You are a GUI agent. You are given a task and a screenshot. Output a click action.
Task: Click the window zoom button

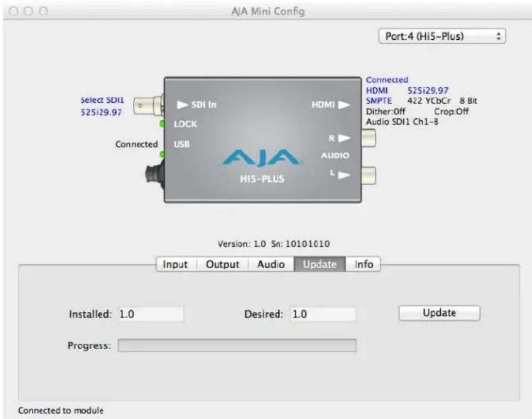pos(44,11)
